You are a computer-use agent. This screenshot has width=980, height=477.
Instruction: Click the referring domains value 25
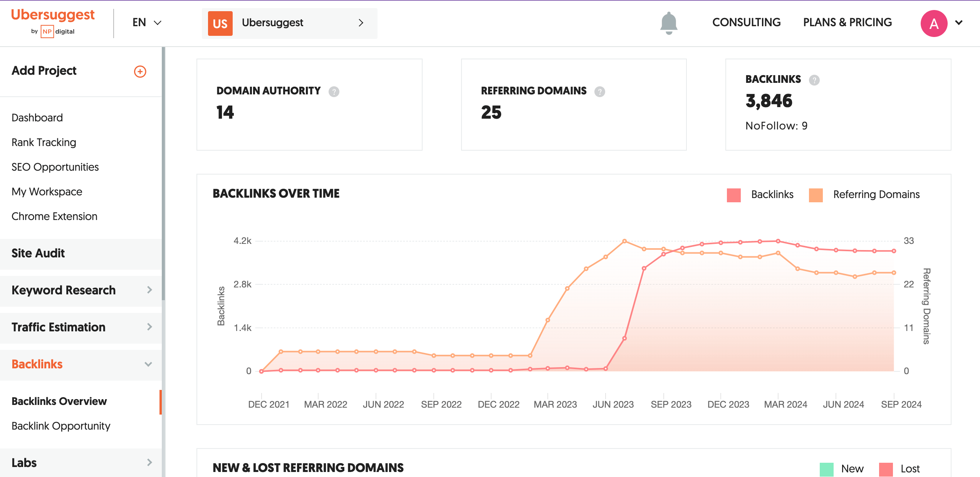click(491, 113)
